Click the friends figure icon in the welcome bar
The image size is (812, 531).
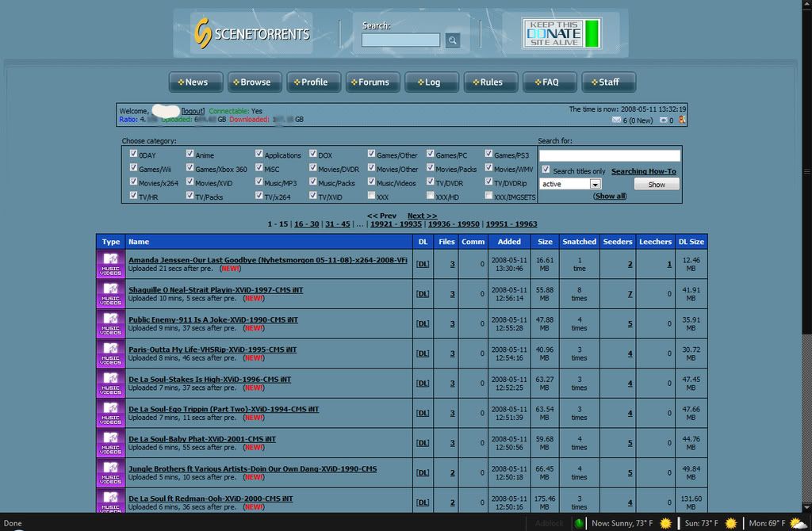(681, 120)
